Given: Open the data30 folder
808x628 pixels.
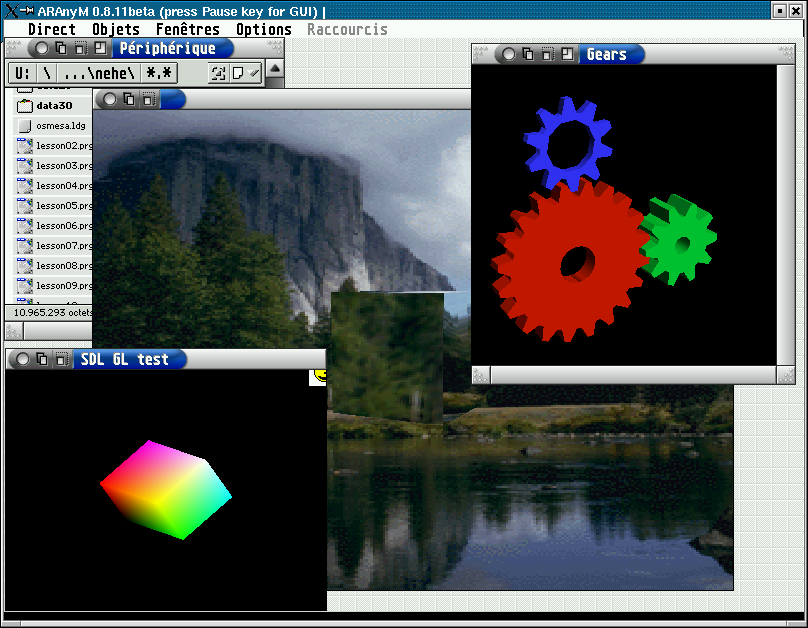Looking at the screenshot, I should pyautogui.click(x=54, y=106).
